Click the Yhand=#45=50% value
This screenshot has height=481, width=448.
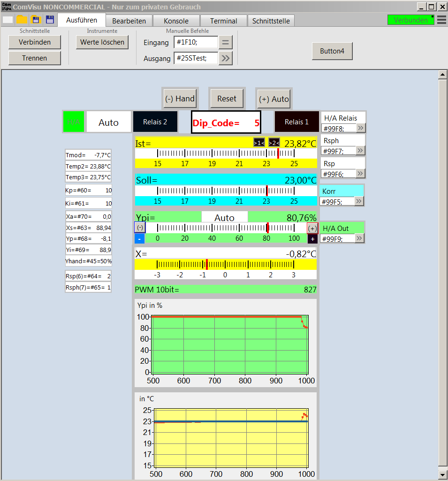(89, 261)
